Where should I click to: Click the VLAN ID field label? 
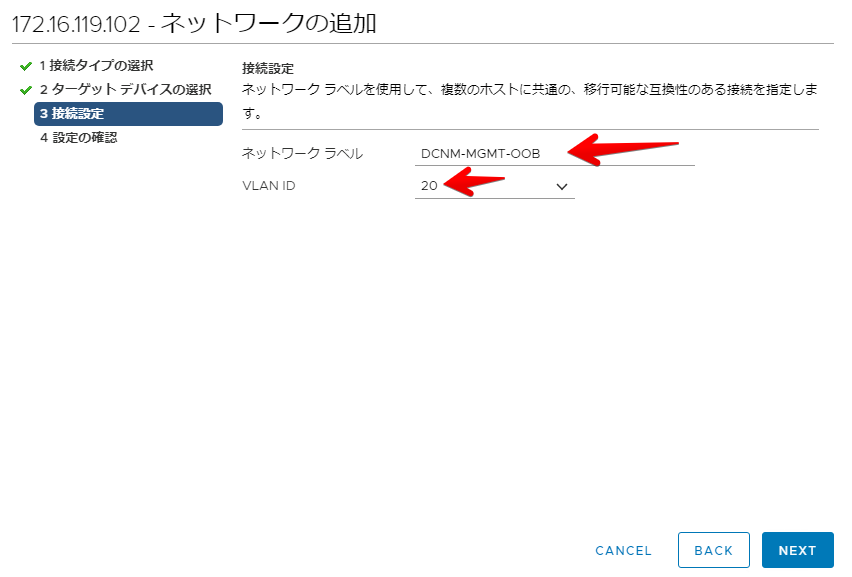coord(268,186)
